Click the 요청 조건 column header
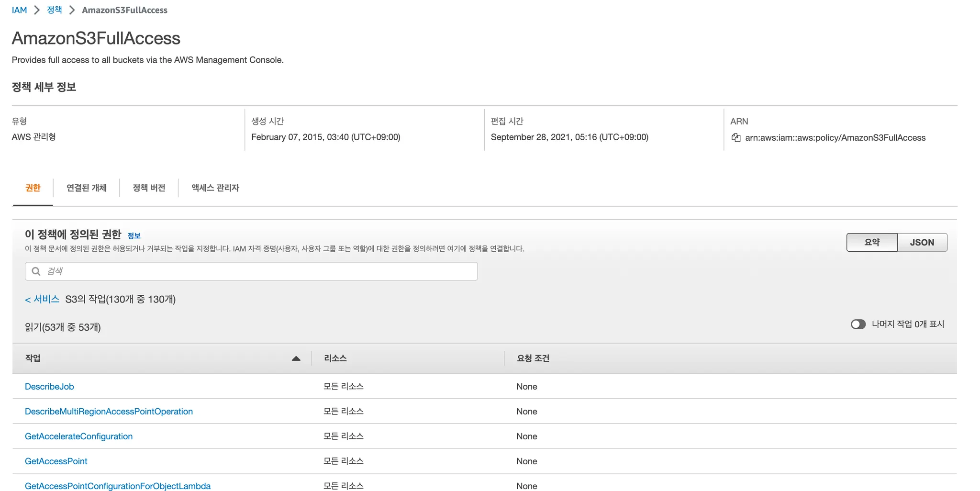This screenshot has width=980, height=491. coord(533,358)
